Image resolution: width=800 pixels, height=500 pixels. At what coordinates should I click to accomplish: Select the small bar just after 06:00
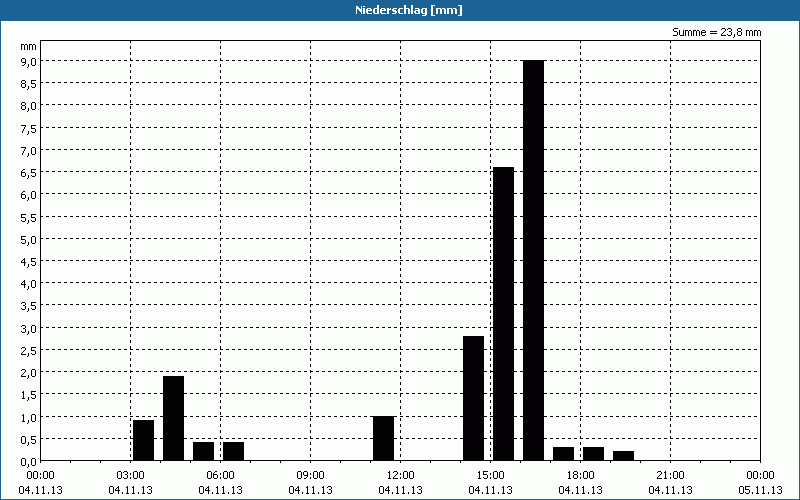click(234, 452)
